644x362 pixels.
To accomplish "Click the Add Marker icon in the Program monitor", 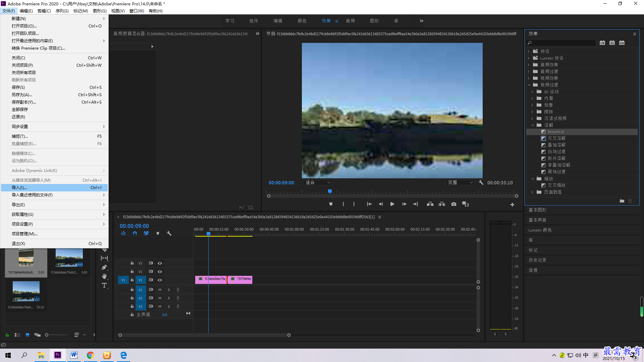I will [331, 204].
